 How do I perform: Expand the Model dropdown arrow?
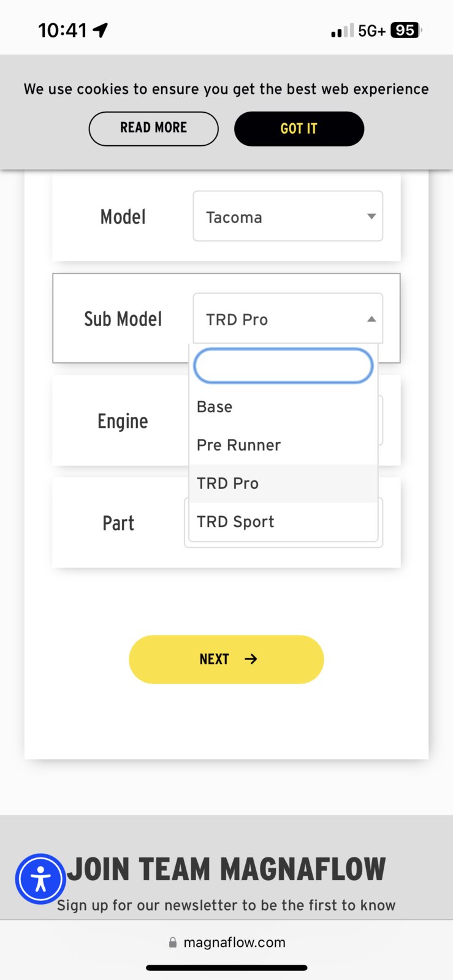[371, 216]
